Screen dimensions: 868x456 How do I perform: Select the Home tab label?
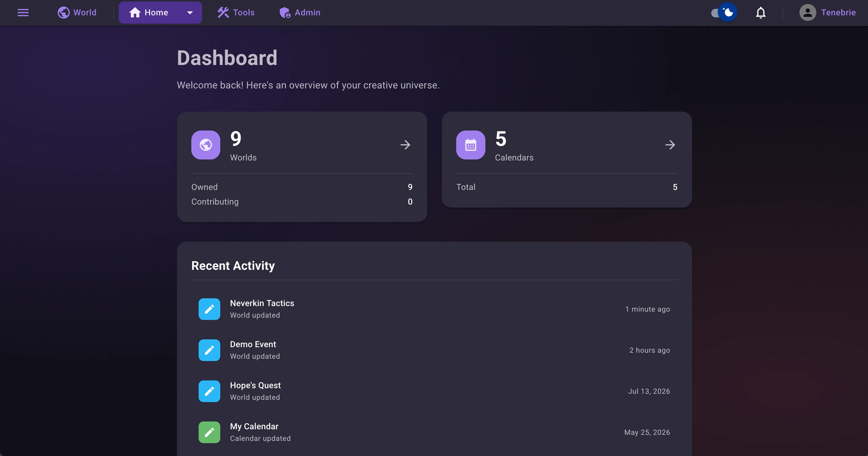click(x=156, y=12)
